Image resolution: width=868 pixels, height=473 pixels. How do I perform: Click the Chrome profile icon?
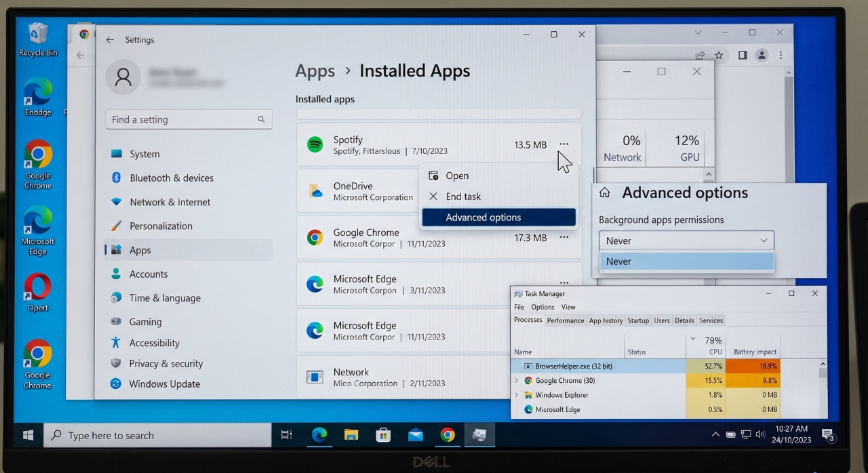[x=762, y=55]
